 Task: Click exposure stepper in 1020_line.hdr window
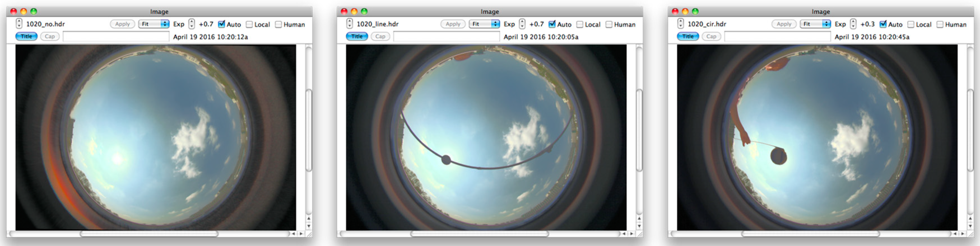[x=522, y=24]
